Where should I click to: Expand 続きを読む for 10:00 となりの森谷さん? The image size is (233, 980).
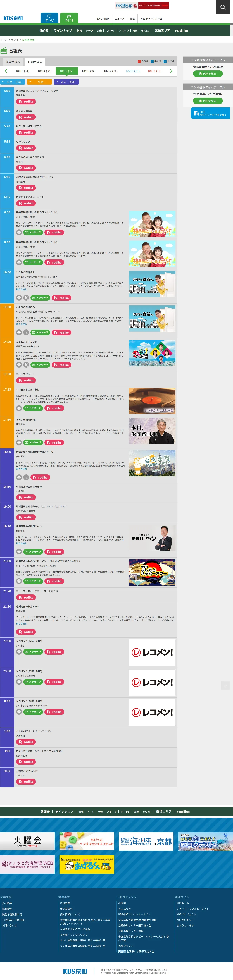[x=21, y=290]
